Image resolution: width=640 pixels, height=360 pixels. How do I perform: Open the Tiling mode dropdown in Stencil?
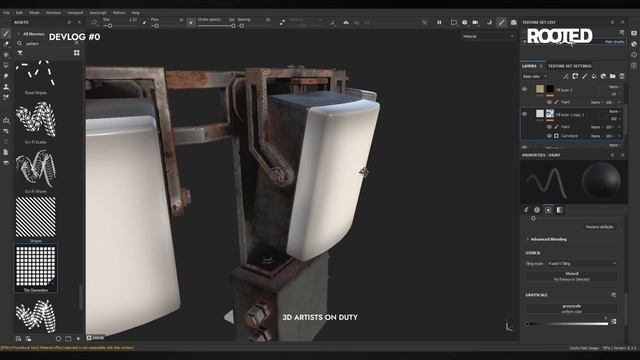click(582, 264)
